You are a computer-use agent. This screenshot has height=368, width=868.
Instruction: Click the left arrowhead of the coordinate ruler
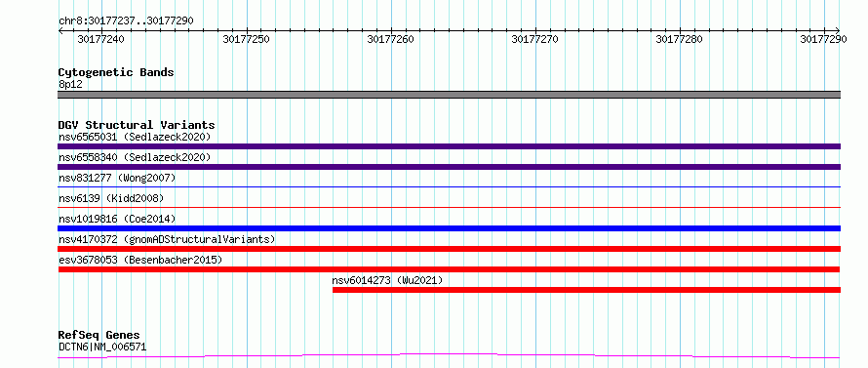[60, 30]
